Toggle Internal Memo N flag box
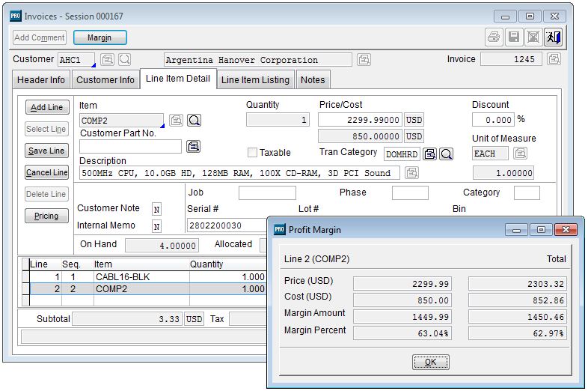The height and width of the screenshot is (391, 588). tap(157, 226)
